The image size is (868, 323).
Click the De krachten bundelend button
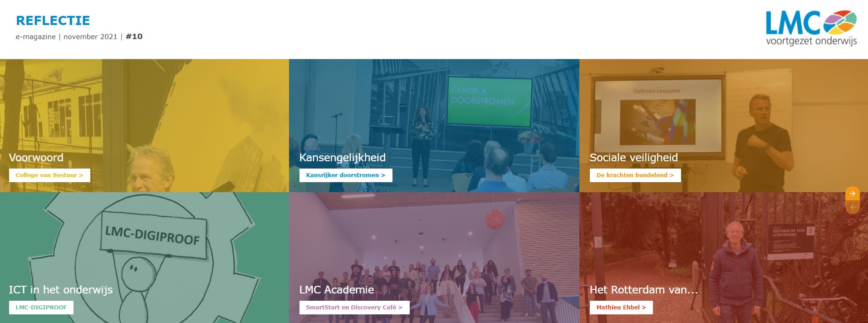click(635, 175)
